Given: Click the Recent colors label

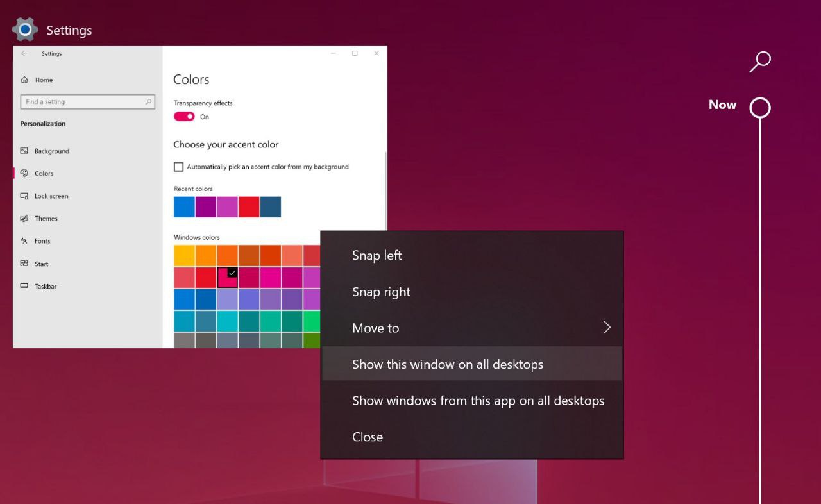Looking at the screenshot, I should pos(193,189).
